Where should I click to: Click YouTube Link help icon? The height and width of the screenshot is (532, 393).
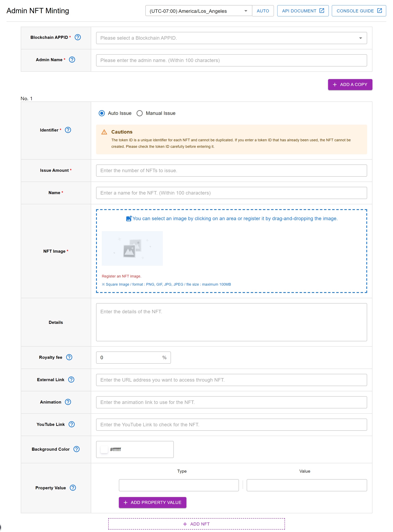pos(72,424)
